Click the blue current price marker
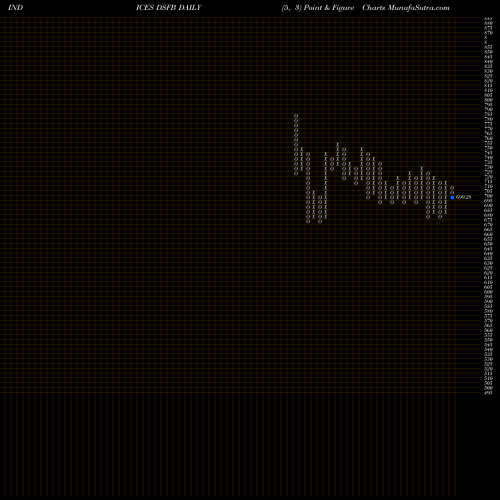 (x=452, y=197)
